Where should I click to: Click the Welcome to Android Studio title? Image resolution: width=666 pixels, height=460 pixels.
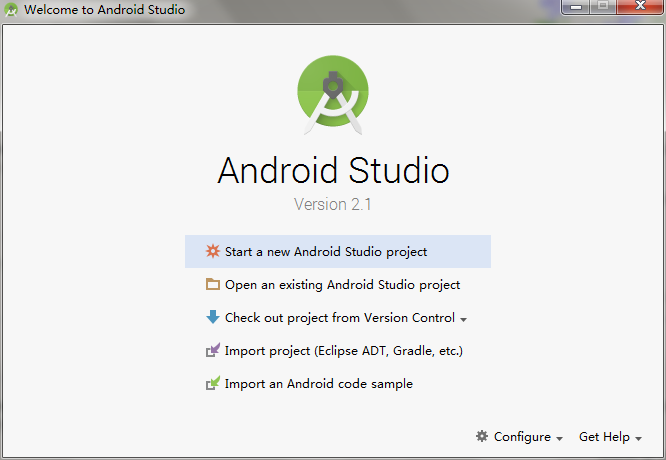[104, 9]
